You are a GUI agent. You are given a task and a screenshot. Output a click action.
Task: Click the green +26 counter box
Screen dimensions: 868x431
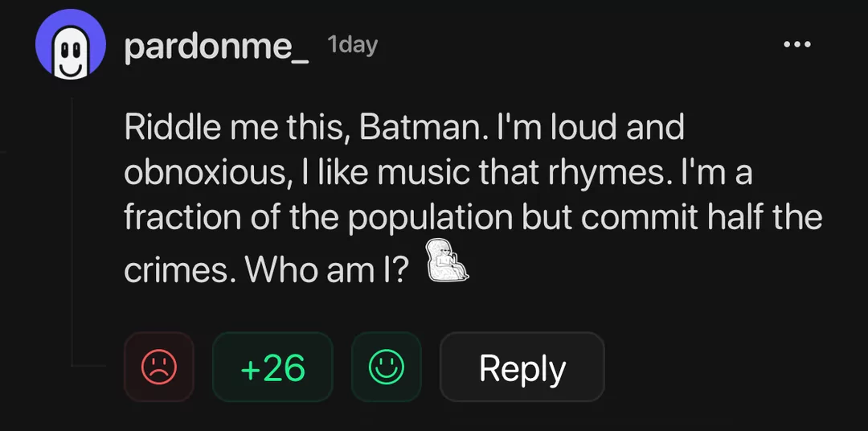click(273, 367)
